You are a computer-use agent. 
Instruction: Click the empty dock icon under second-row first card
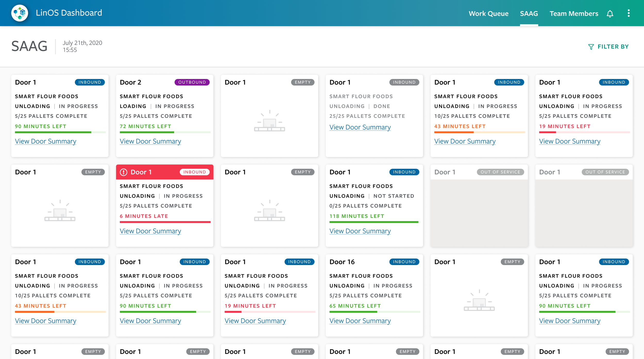pos(60,211)
